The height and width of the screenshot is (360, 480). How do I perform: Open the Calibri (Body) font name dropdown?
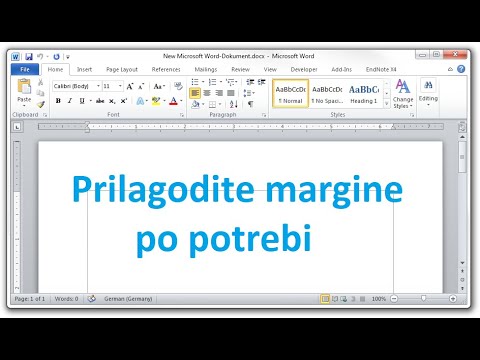98,86
